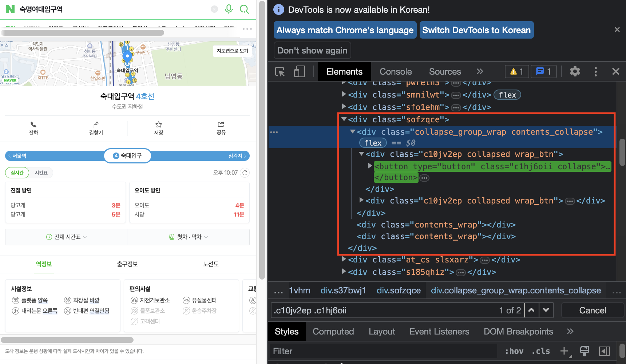Select the 노선도 tab

tap(211, 264)
